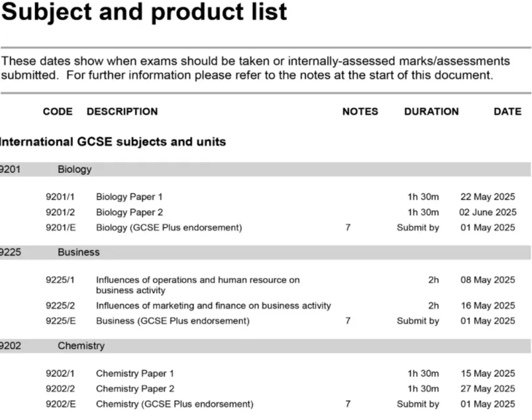532x420 pixels.
Task: Click the NOTES column header
Action: coord(360,112)
